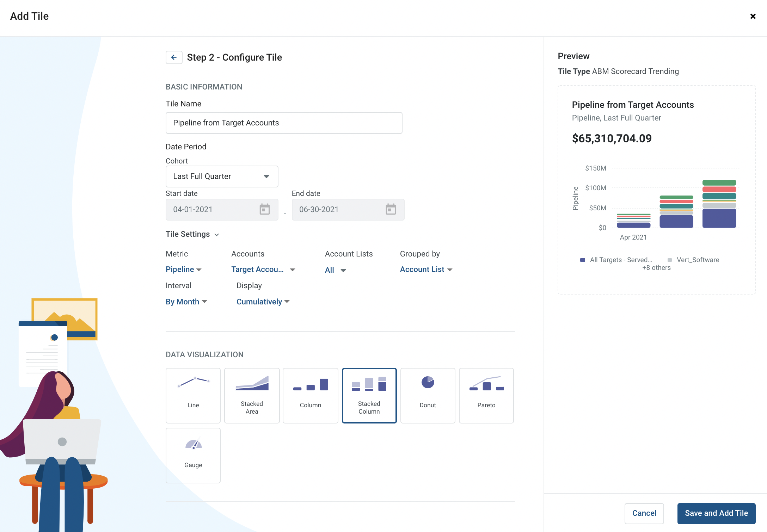Select the Donut chart visualization
The height and width of the screenshot is (532, 767).
[x=428, y=396]
